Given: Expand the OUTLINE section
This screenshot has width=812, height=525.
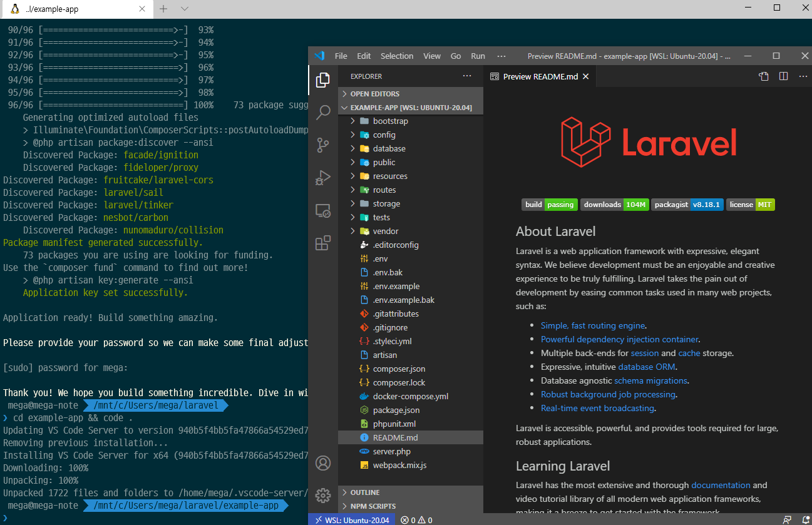Looking at the screenshot, I should 411,492.
